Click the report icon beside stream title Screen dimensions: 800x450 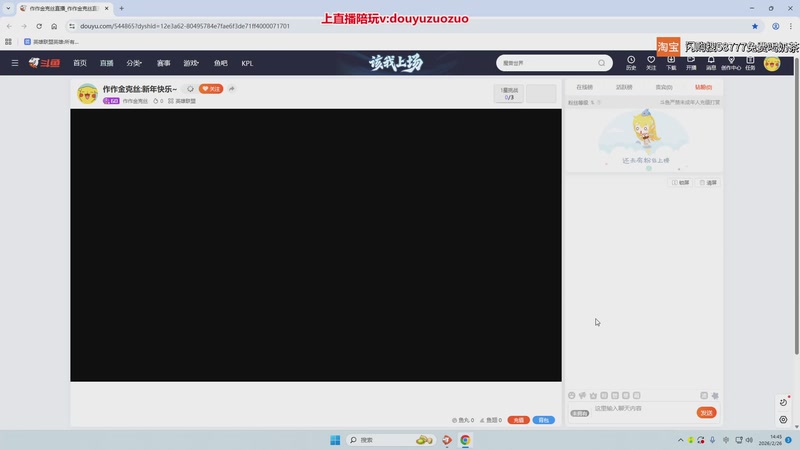point(190,89)
